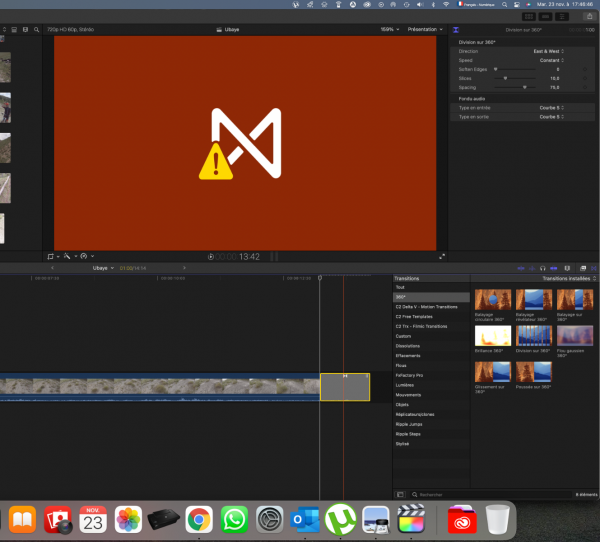Open the viewer zoom 159% dropdown
Viewport: 600px width, 542px height.
pos(388,30)
